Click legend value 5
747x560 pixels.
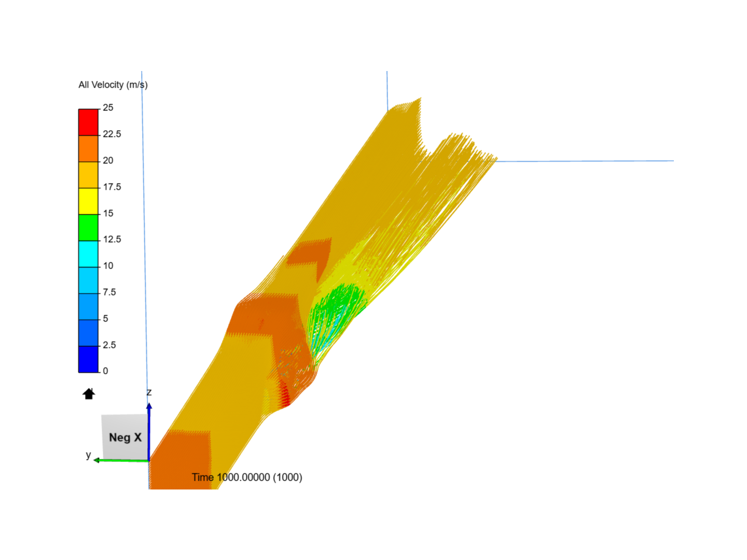[x=105, y=318]
